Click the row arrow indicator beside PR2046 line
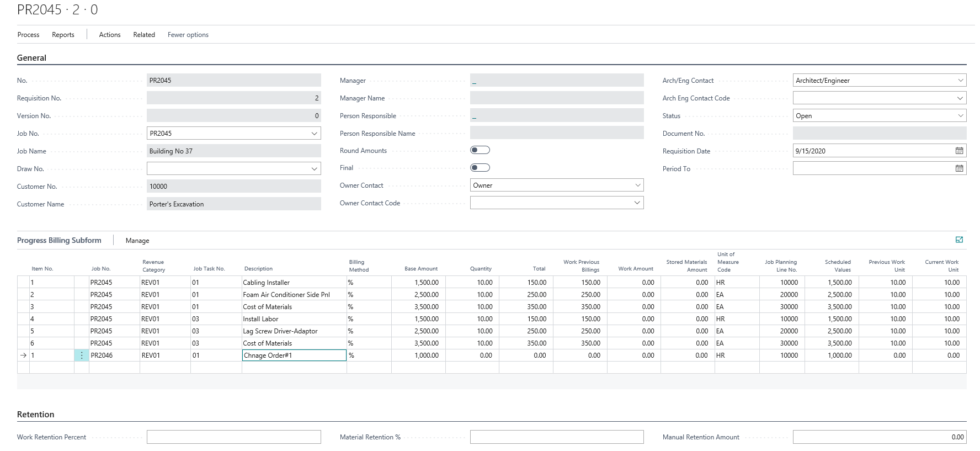This screenshot has height=451, width=980. point(23,356)
